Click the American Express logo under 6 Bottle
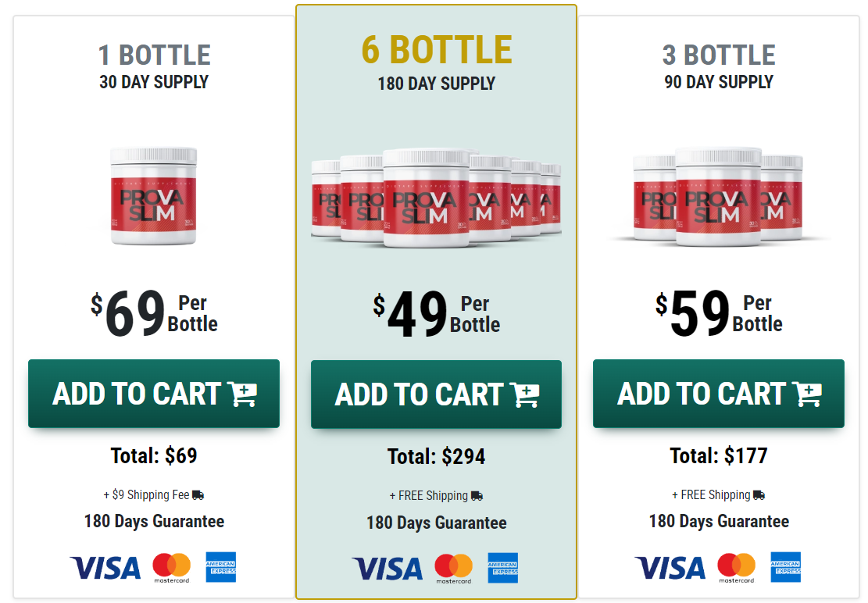 point(503,569)
